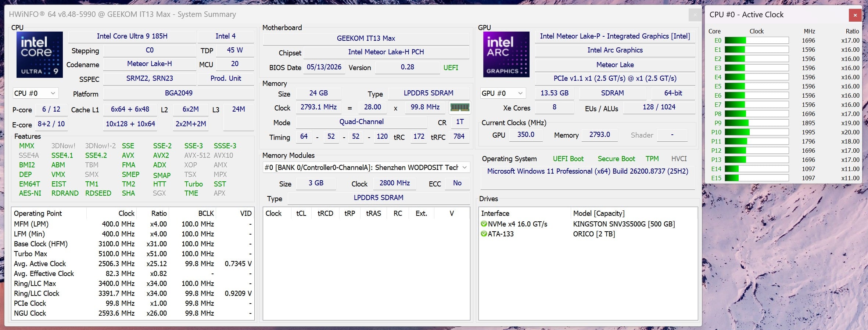Image resolution: width=868 pixels, height=330 pixels.
Task: Click the Intel Arc Graphics name field
Action: click(x=615, y=50)
